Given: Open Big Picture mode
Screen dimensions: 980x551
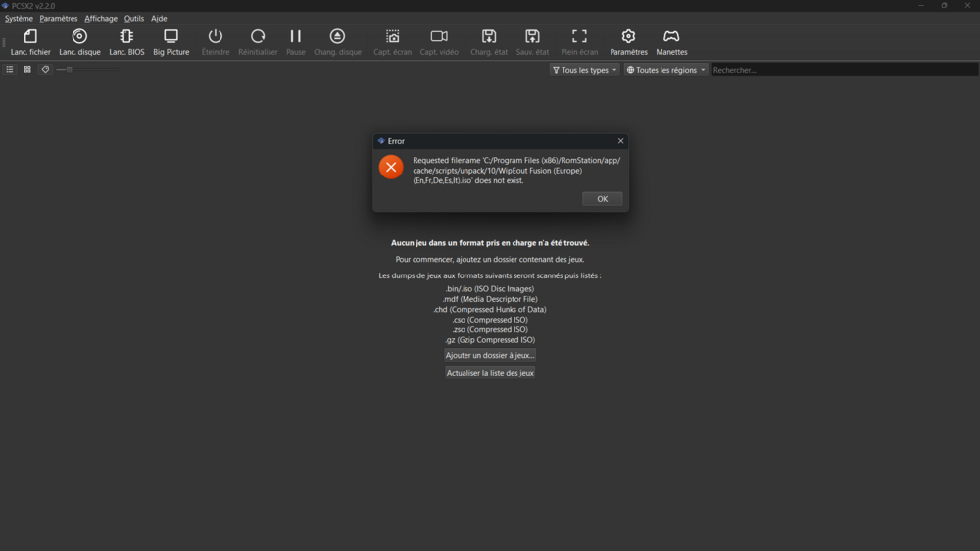Looking at the screenshot, I should pyautogui.click(x=171, y=42).
